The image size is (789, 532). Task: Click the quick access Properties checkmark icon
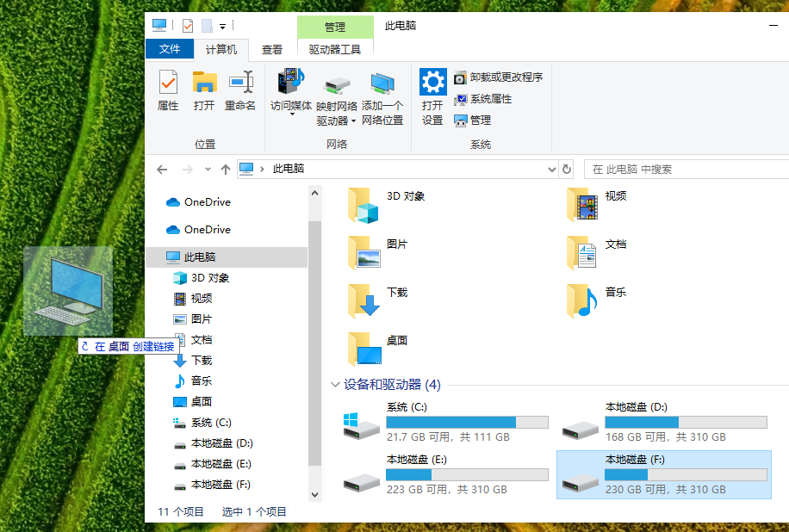pos(188,25)
